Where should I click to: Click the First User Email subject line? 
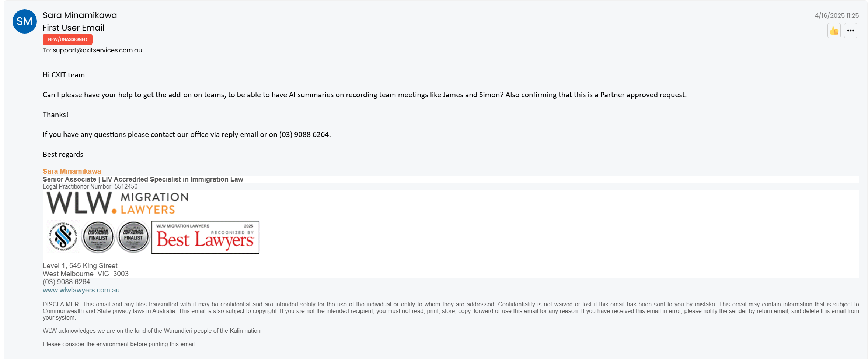(x=73, y=28)
